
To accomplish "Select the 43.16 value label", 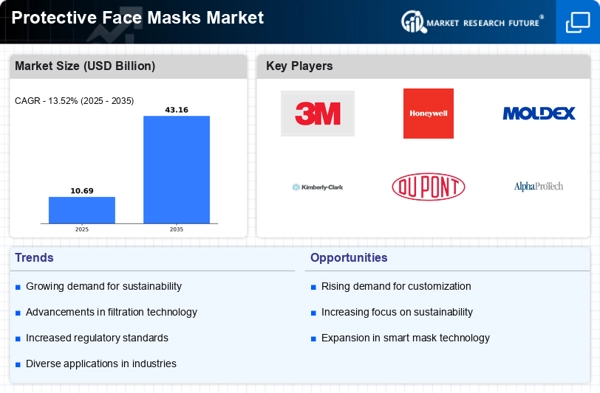I will pos(176,110).
